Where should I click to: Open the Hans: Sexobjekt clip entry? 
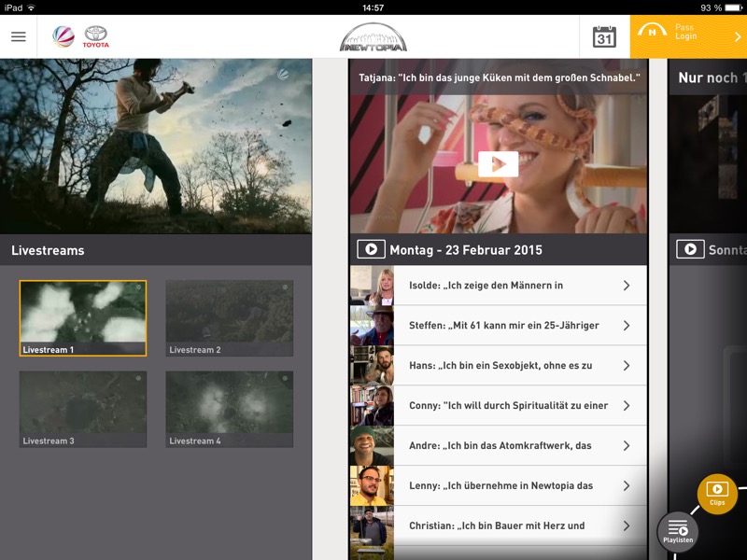[x=500, y=366]
